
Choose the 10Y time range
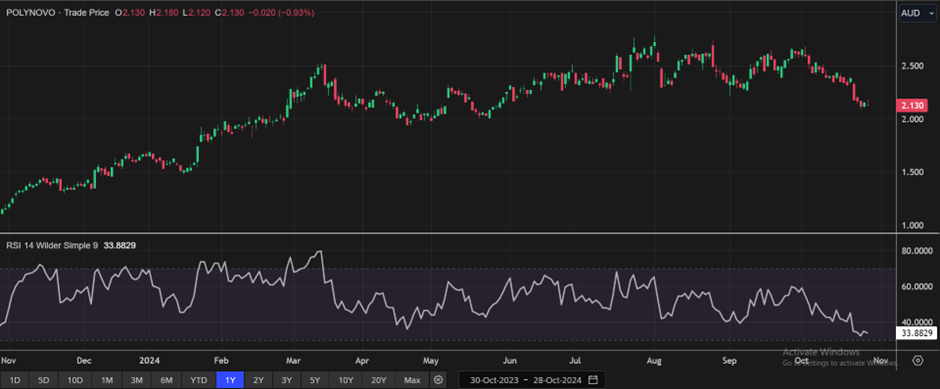(x=345, y=380)
